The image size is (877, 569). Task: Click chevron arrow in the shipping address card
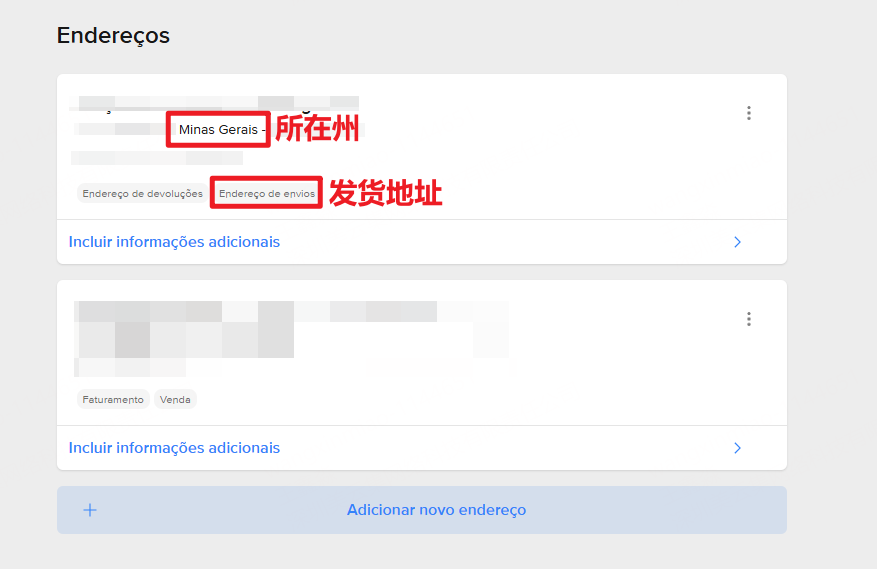737,242
